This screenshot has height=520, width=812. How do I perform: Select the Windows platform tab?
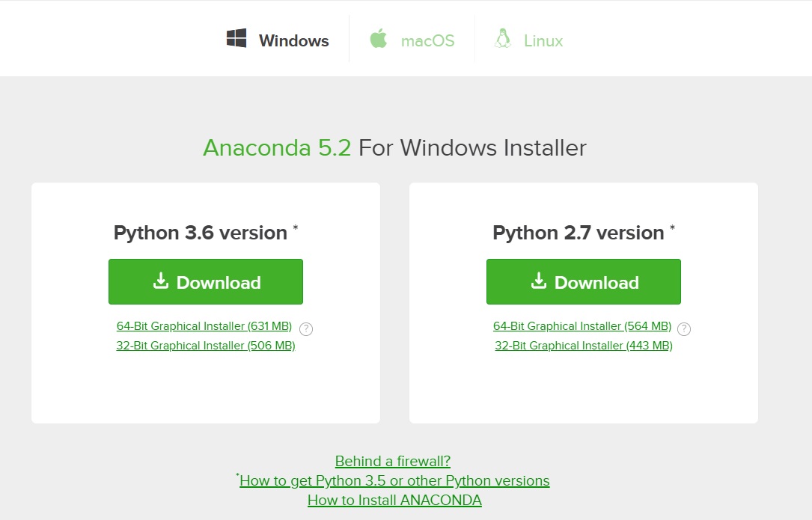pos(277,40)
